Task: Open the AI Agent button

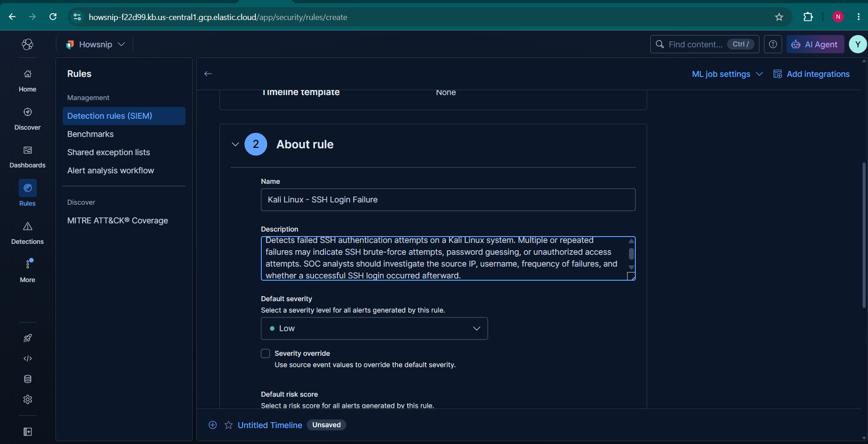Action: coord(815,44)
